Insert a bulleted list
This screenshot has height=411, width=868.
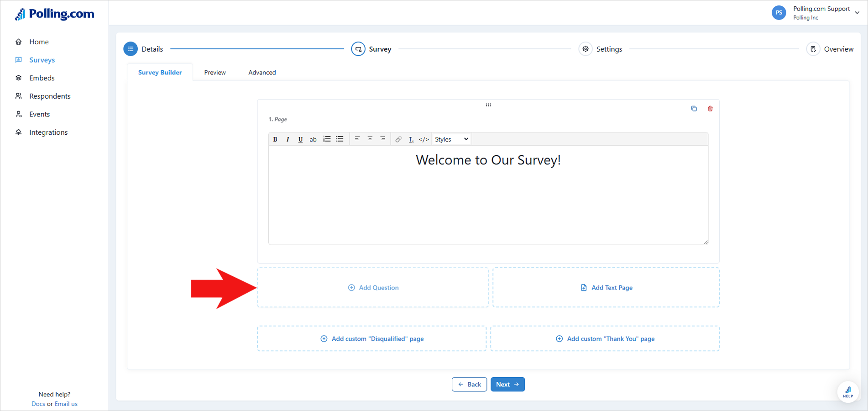pos(340,139)
